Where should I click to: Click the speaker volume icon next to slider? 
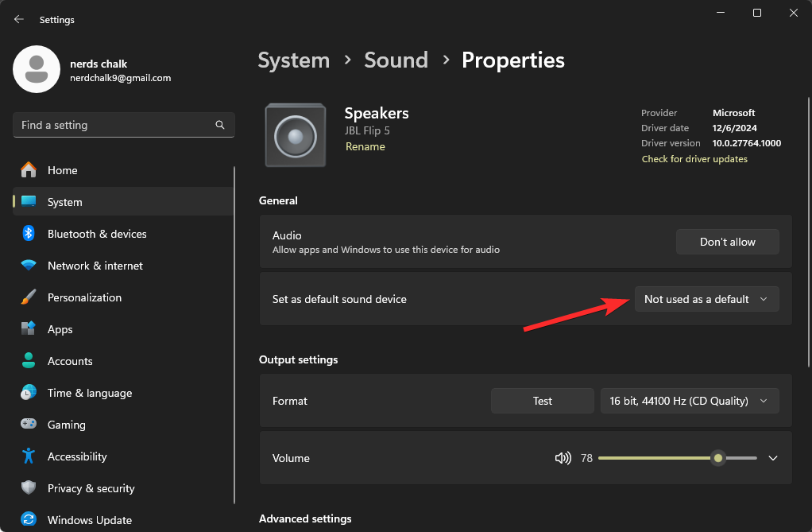click(563, 458)
